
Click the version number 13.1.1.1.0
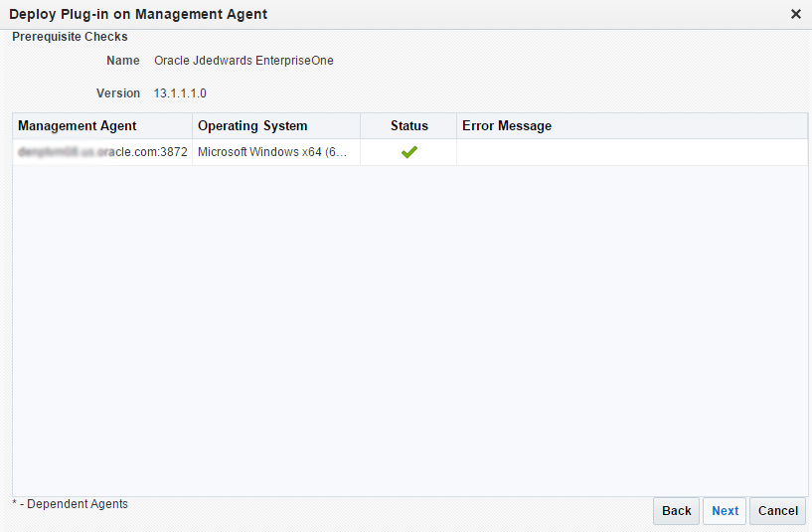point(180,93)
